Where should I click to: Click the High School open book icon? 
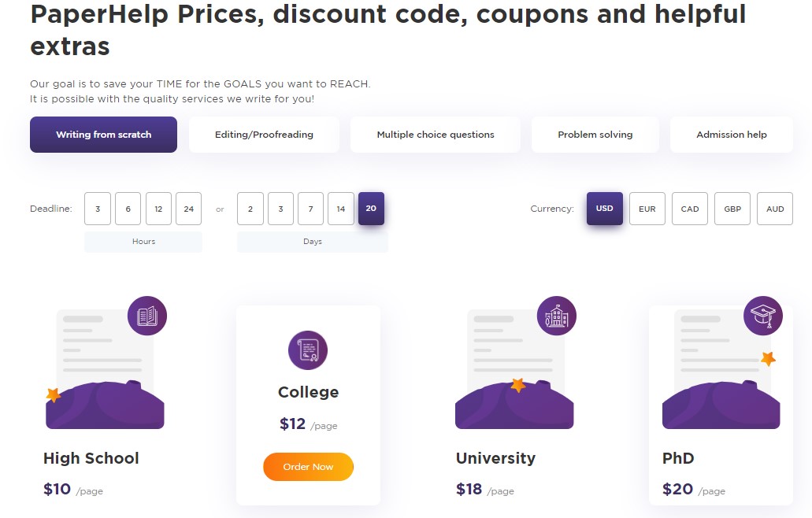click(x=147, y=317)
